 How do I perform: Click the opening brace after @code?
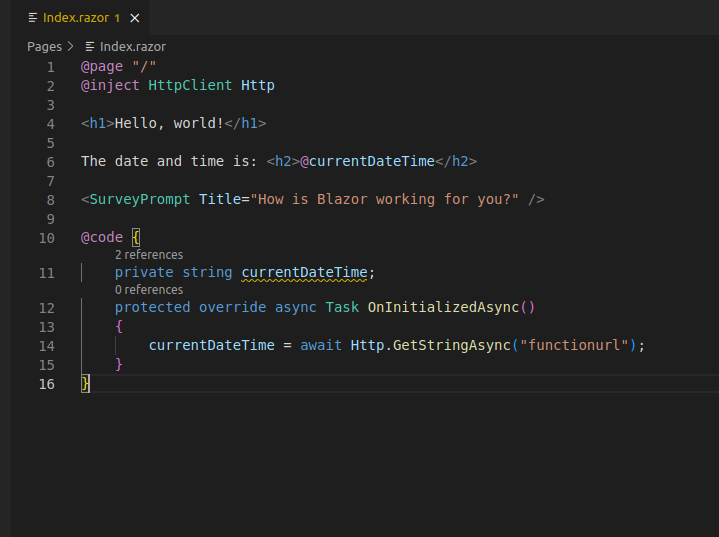136,238
